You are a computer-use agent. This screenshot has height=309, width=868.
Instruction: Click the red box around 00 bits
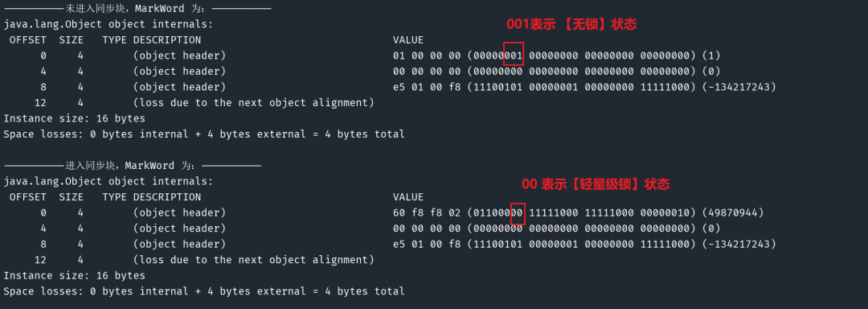517,212
